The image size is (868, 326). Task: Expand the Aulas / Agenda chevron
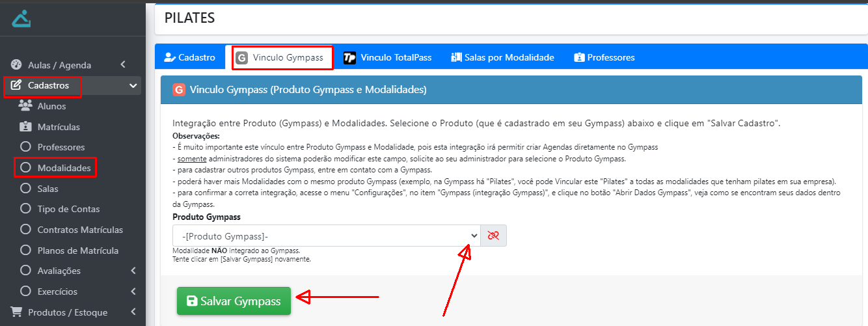pyautogui.click(x=123, y=64)
